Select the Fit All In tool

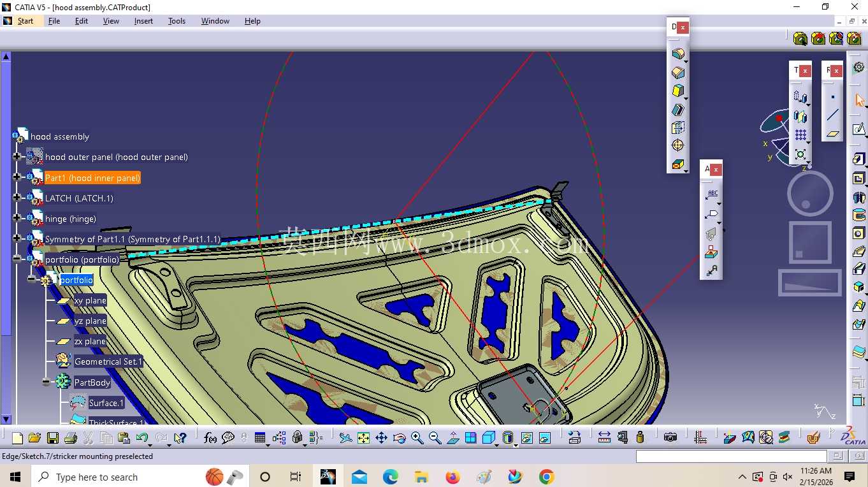pos(363,438)
